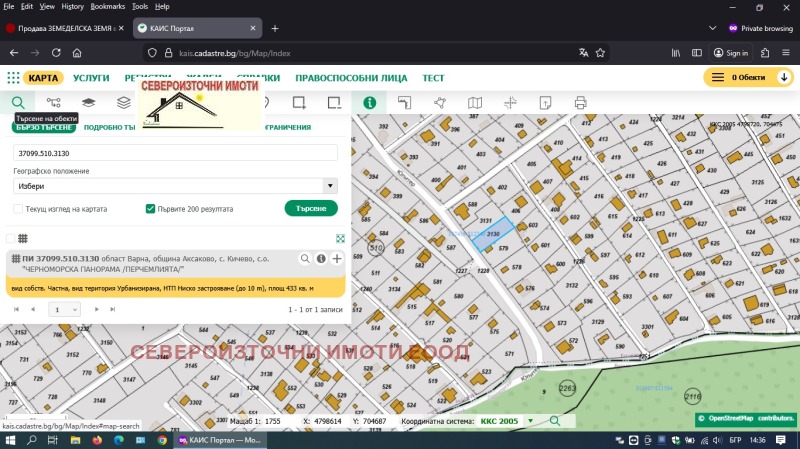Open the ККС 2005 coordinate system dropdown
800x449 pixels.
tap(531, 421)
